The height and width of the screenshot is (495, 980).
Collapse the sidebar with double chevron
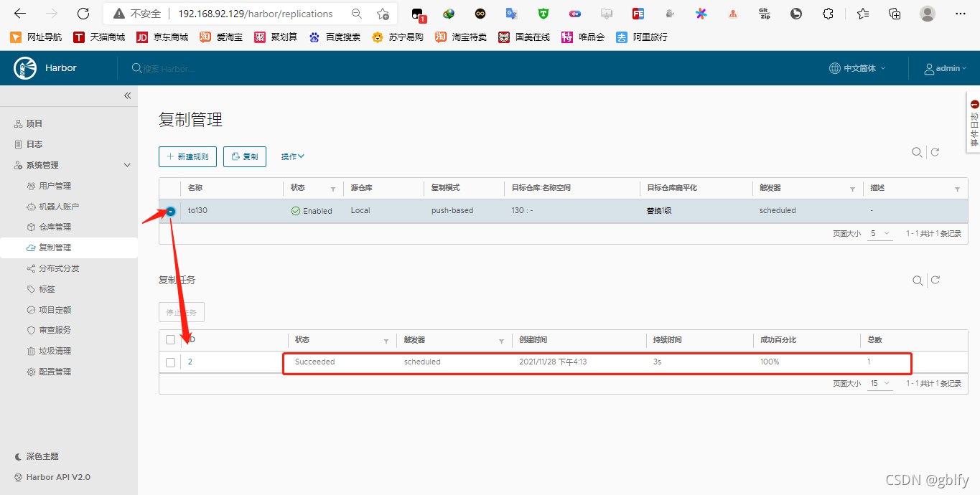click(x=128, y=95)
